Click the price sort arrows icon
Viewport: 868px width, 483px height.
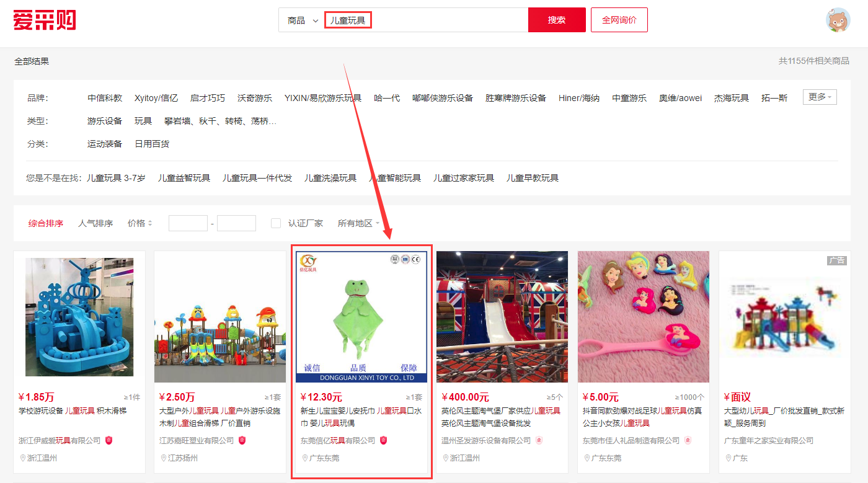click(150, 223)
